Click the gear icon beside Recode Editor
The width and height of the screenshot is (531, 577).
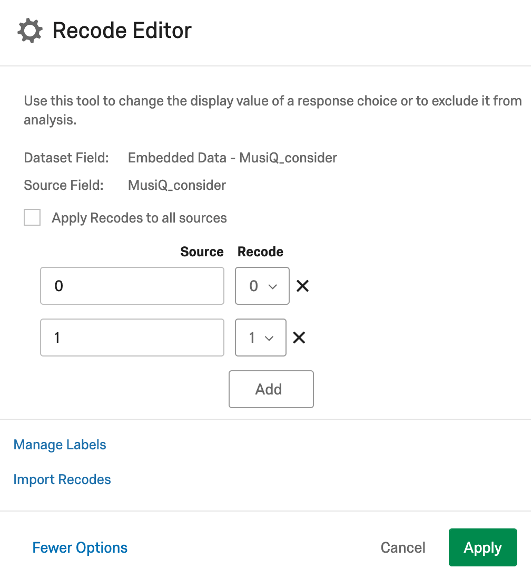[x=30, y=31]
